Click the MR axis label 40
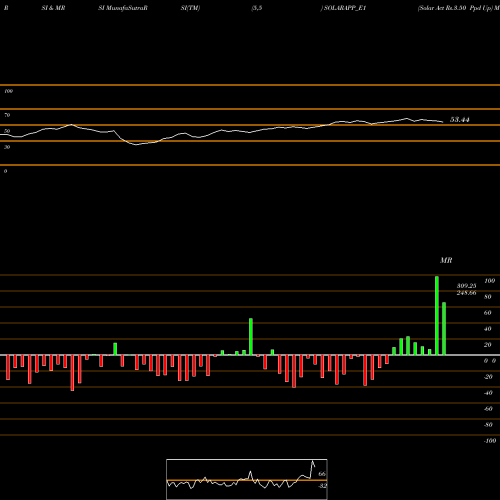The width and height of the screenshot is (500, 500). coord(488,329)
